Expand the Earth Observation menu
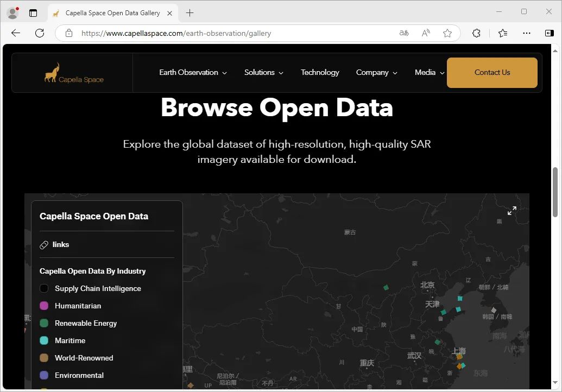The image size is (562, 392). [193, 72]
